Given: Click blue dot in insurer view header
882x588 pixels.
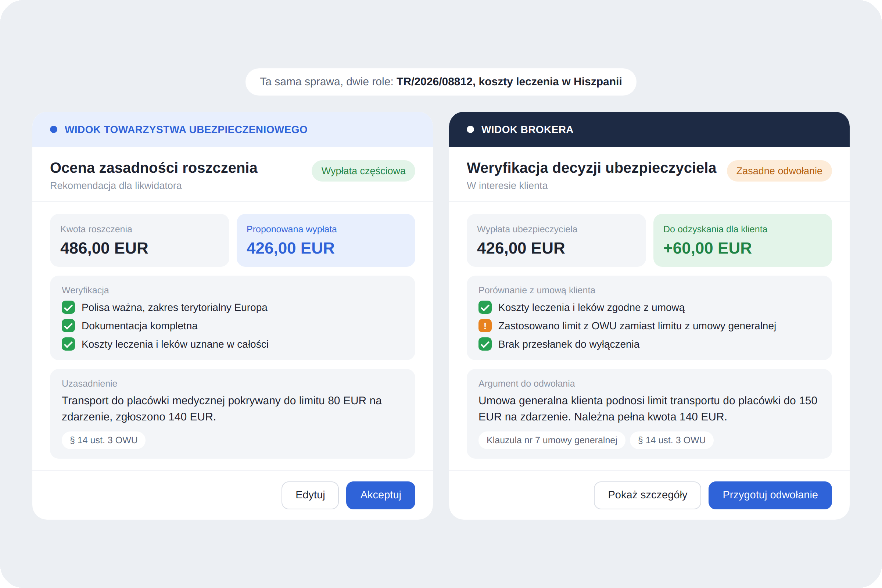Looking at the screenshot, I should click(x=54, y=129).
